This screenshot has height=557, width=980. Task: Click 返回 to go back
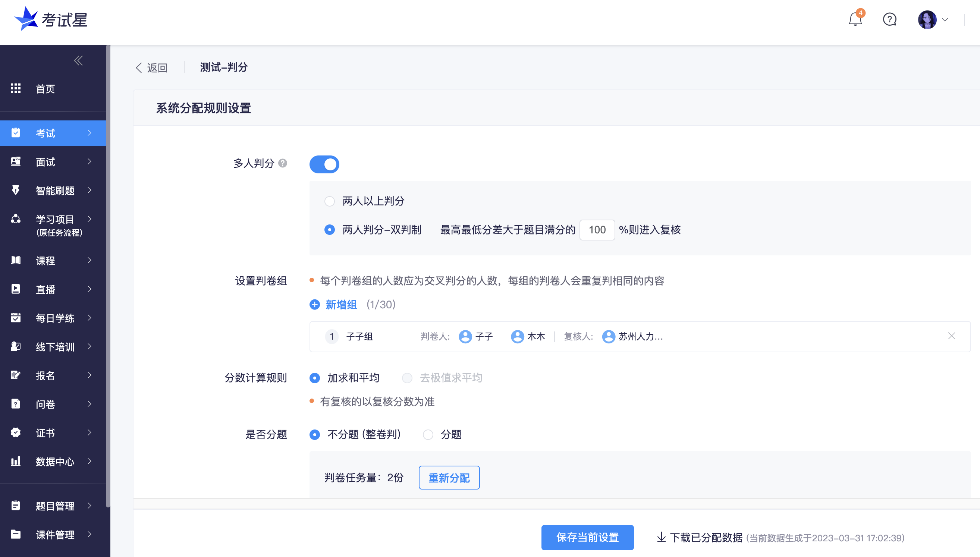(152, 68)
